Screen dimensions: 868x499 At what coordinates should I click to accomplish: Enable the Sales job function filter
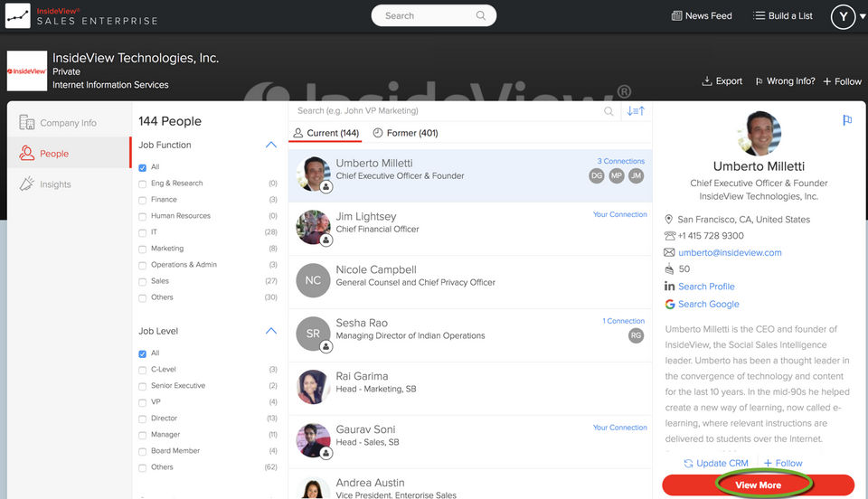[x=142, y=281]
